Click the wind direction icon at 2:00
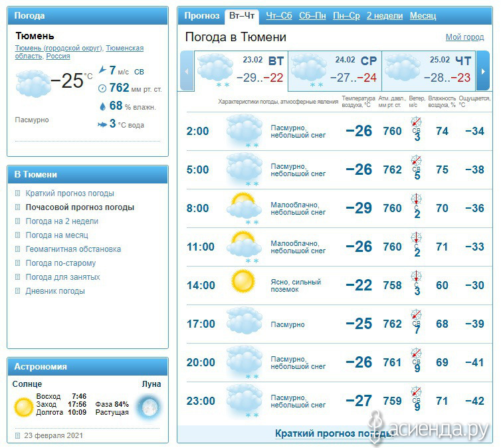This screenshot has height=448, width=501. point(416,122)
